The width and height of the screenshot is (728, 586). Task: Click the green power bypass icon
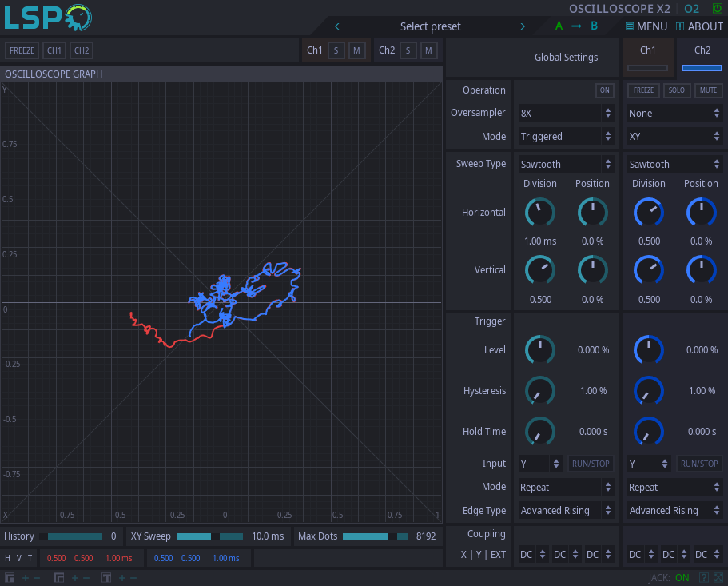pyautogui.click(x=718, y=8)
